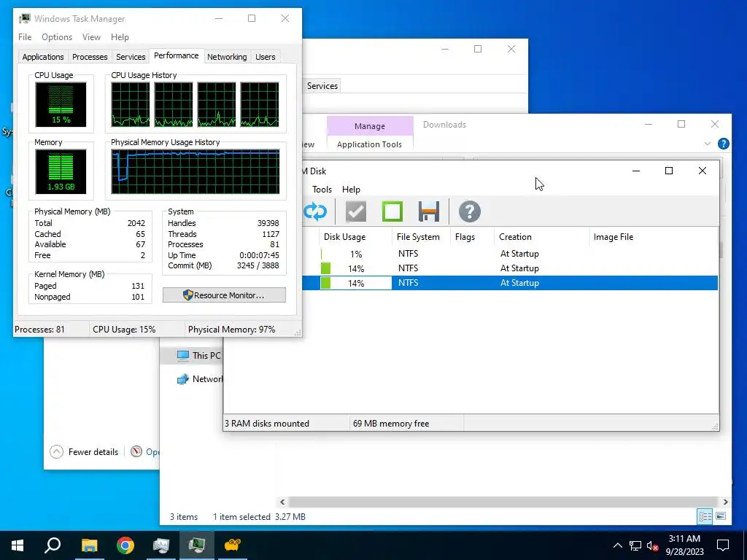Click the blue help icon in File Explorer
This screenshot has height=560, width=747.
723,144
